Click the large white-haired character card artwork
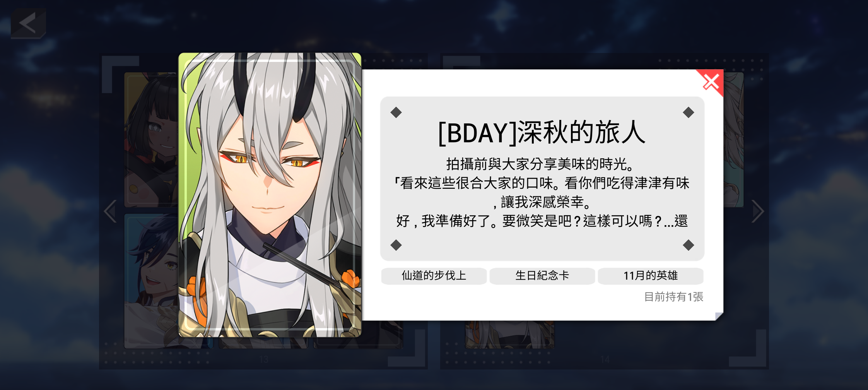 click(x=270, y=195)
